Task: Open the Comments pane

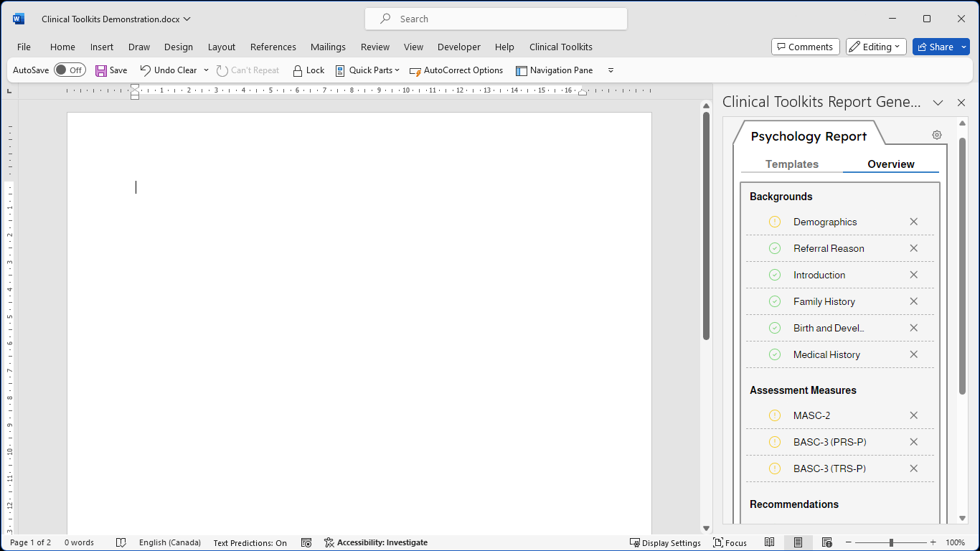Action: coord(805,47)
